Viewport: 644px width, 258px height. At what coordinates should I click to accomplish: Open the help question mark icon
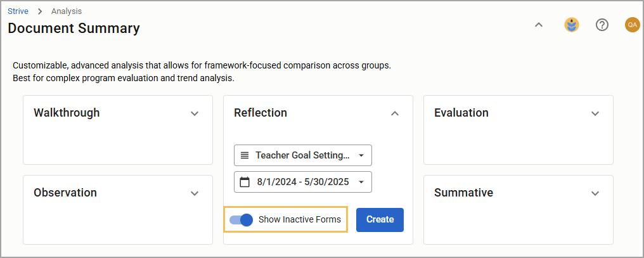click(x=602, y=25)
